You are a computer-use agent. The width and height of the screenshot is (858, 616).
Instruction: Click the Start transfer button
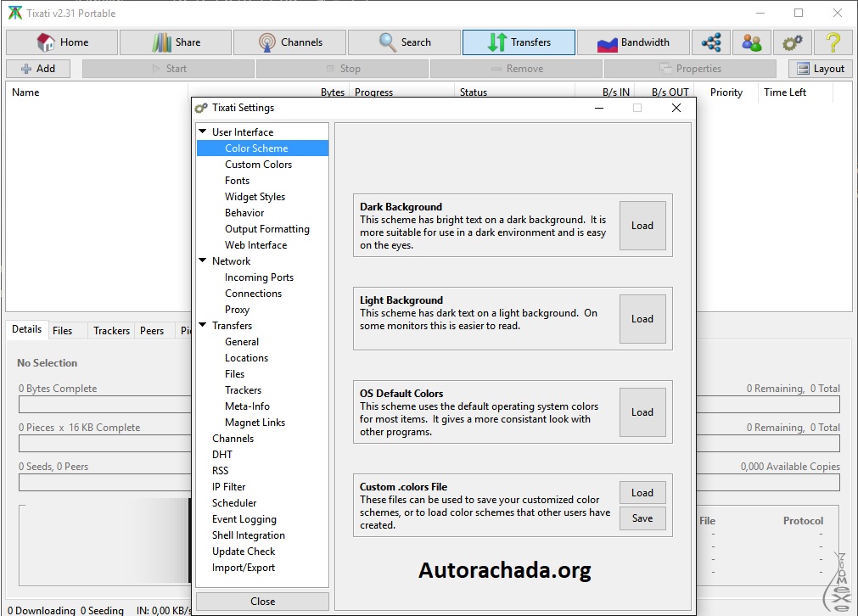click(x=169, y=69)
